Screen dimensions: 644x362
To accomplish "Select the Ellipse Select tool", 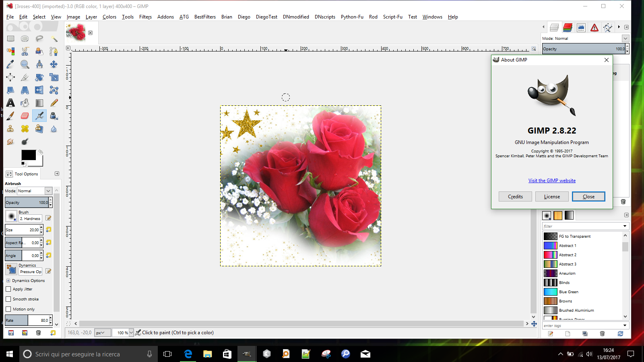I will point(25,39).
